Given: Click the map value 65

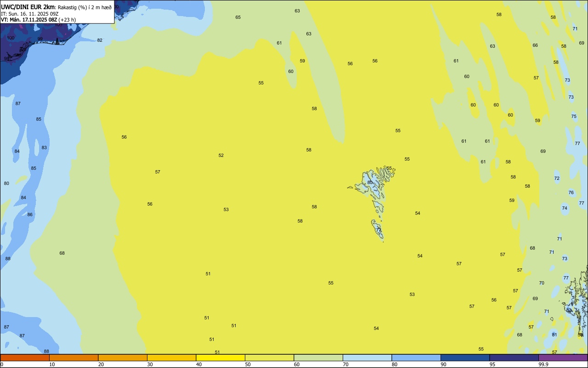Looking at the screenshot, I should 238,17.
